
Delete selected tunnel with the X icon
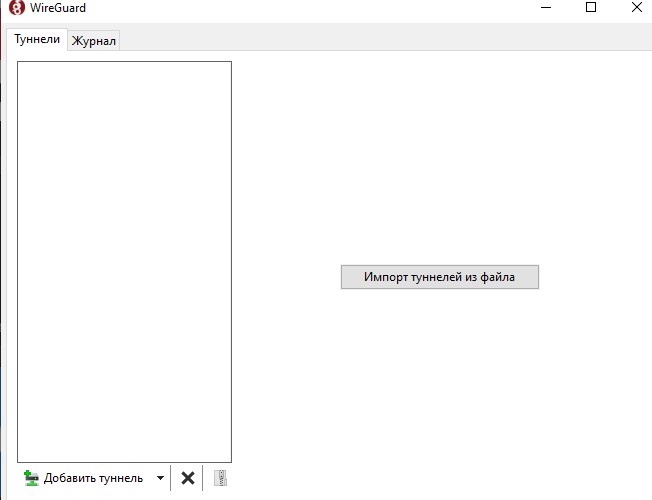187,478
